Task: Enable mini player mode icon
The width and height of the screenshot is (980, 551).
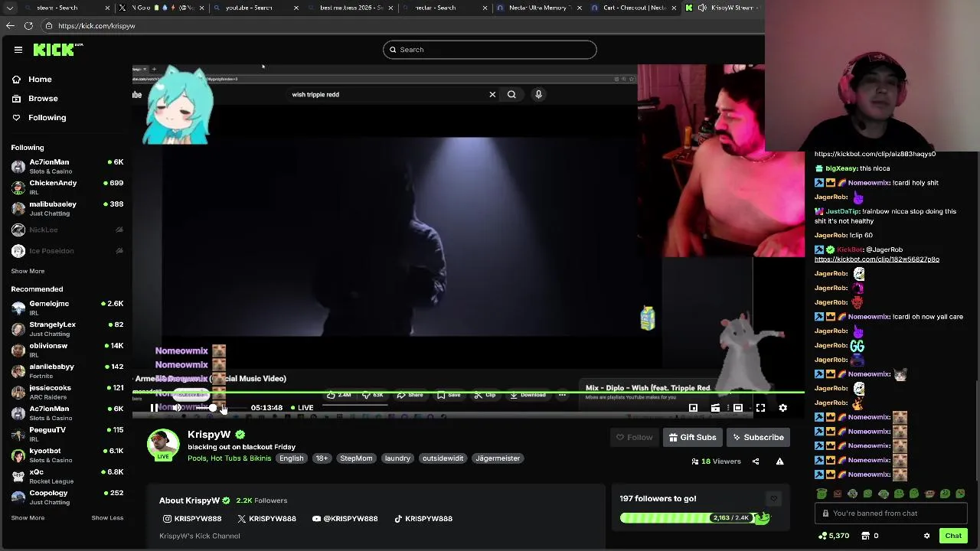Action: click(693, 408)
